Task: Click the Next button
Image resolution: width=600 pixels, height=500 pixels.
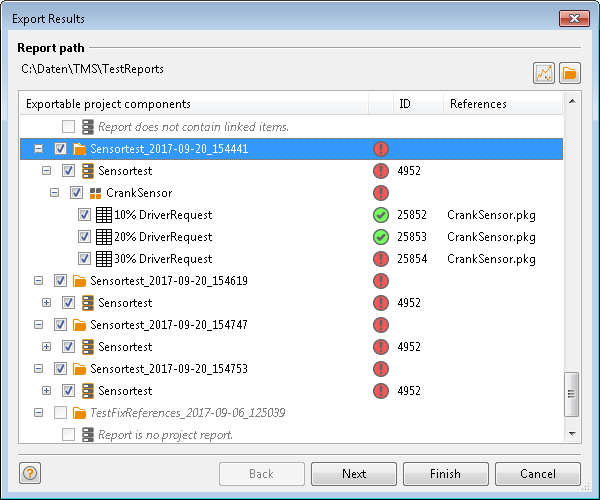Action: [x=354, y=474]
